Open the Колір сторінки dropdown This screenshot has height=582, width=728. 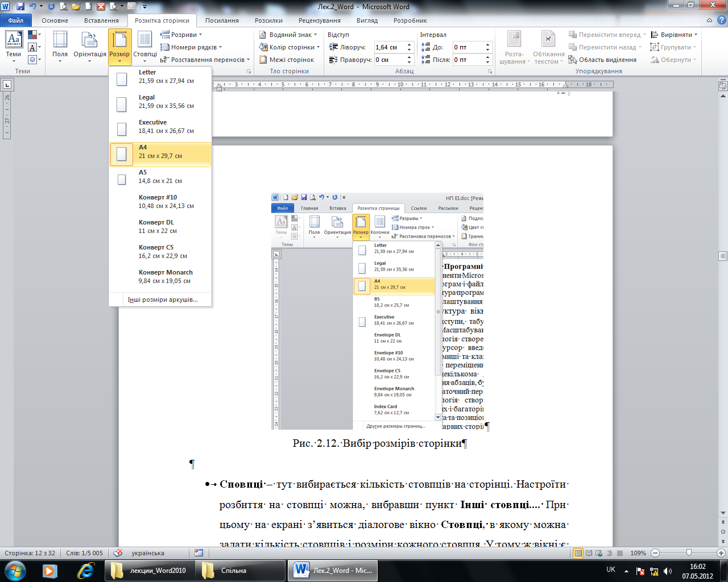pyautogui.click(x=289, y=47)
